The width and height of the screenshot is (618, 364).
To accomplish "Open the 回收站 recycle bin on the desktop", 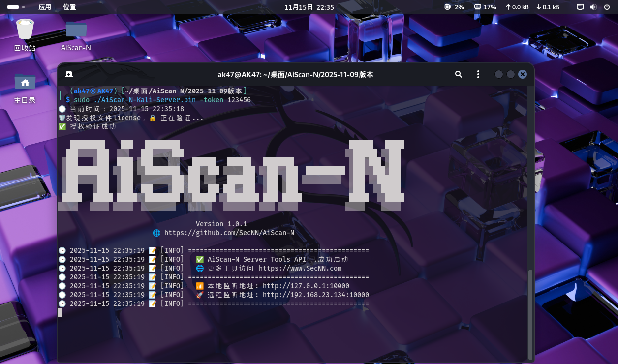I will pyautogui.click(x=25, y=30).
